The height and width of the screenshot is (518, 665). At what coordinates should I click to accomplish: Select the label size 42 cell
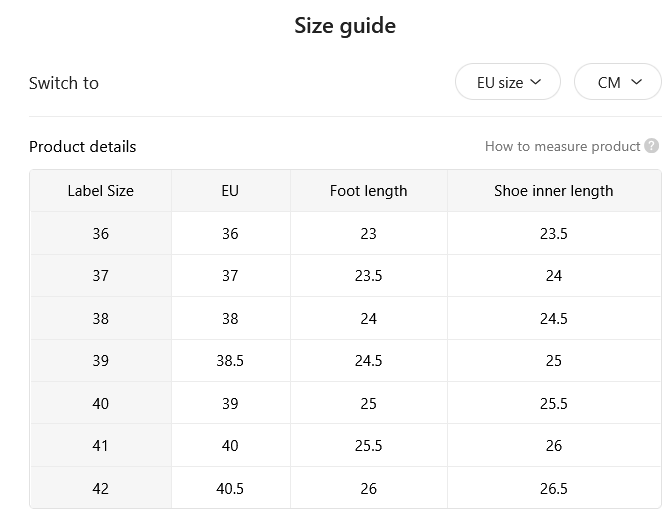click(x=101, y=488)
